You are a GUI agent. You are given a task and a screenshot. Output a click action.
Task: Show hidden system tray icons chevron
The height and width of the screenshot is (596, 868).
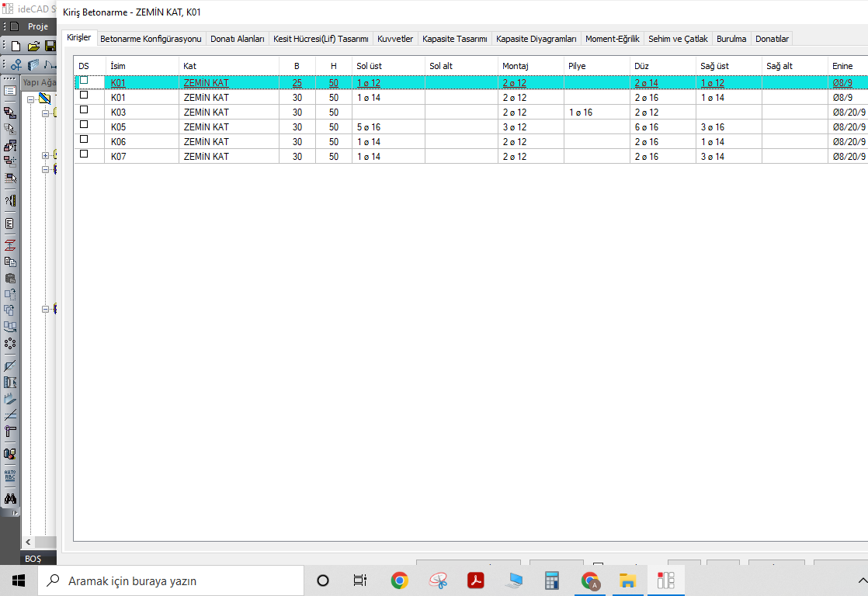pyautogui.click(x=862, y=580)
